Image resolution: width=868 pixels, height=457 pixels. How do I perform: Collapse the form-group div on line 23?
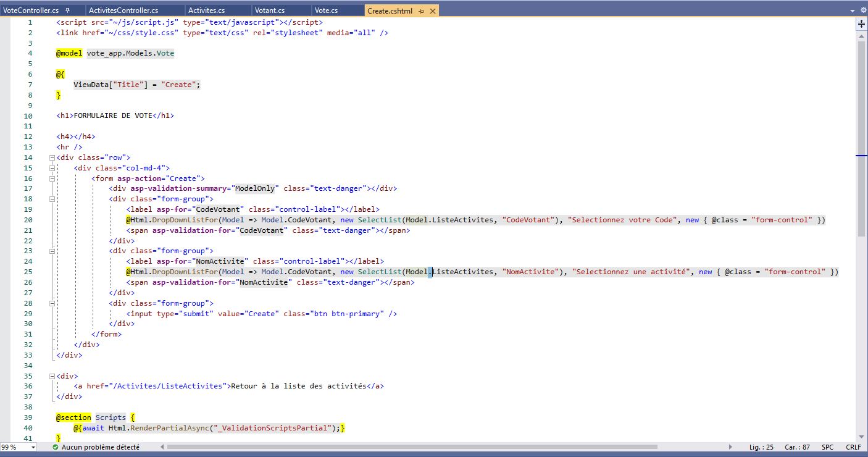52,251
